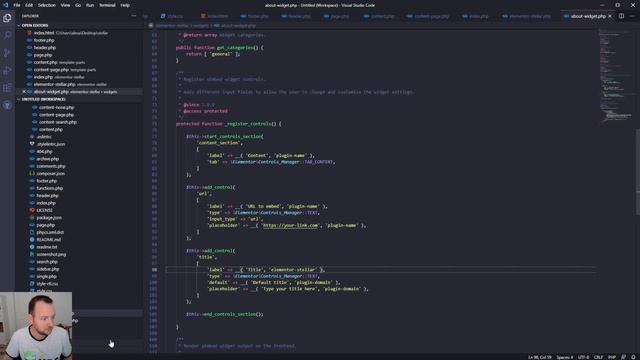The height and width of the screenshot is (360, 640).
Task: Open README.md in workspace tree
Action: click(x=49, y=240)
